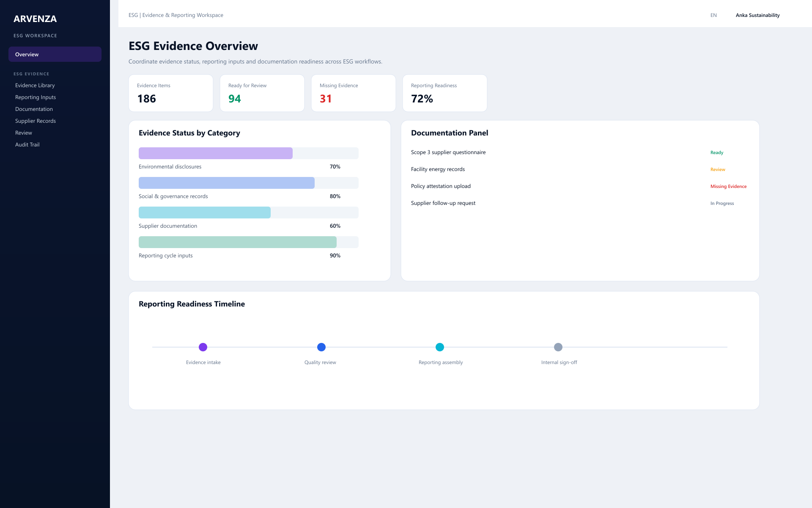This screenshot has height=508, width=812.
Task: Select the Quality review timeline marker
Action: (321, 347)
